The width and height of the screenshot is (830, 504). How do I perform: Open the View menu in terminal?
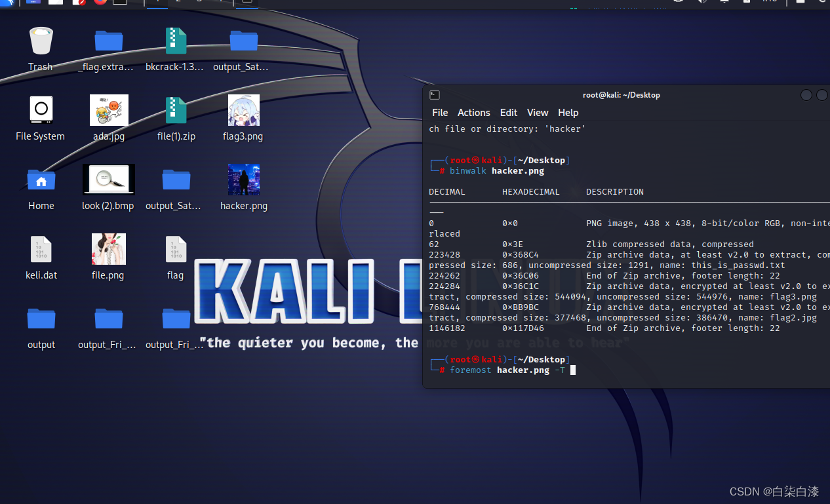coord(537,113)
